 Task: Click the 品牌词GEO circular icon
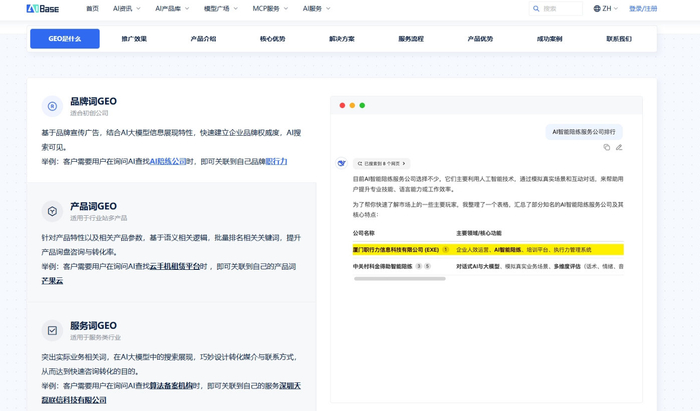pyautogui.click(x=52, y=106)
